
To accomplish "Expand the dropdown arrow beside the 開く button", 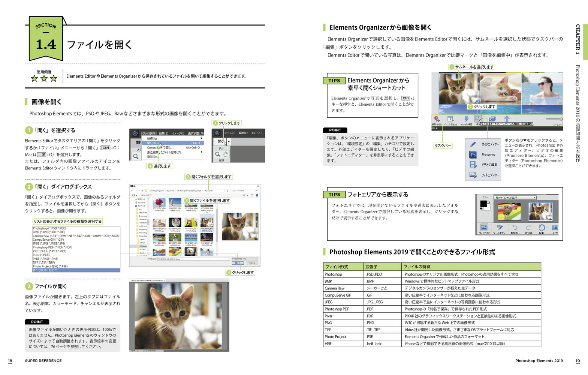I will click(x=229, y=141).
